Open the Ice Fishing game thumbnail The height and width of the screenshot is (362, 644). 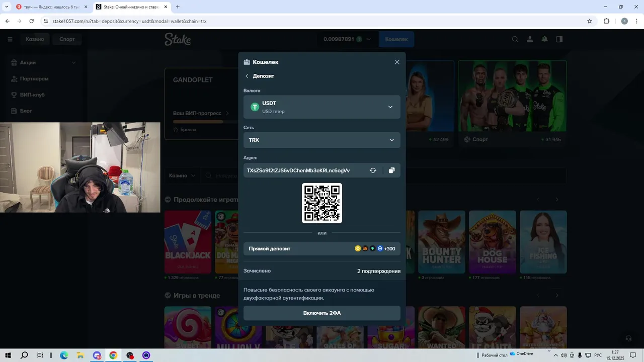[x=543, y=242]
